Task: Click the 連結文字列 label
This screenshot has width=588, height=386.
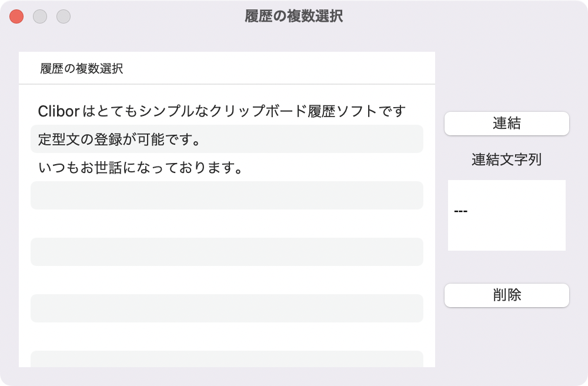Action: pos(507,159)
